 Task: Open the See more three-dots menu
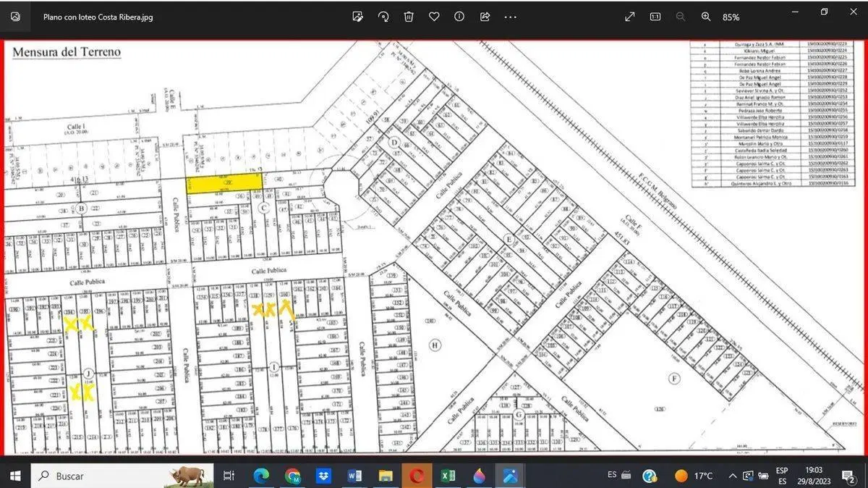(x=511, y=17)
